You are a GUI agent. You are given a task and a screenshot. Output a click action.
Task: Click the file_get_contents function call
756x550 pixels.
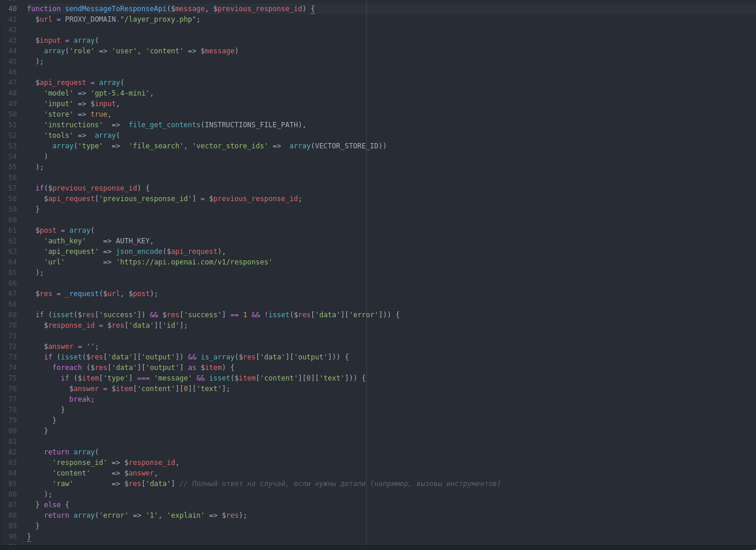point(165,125)
